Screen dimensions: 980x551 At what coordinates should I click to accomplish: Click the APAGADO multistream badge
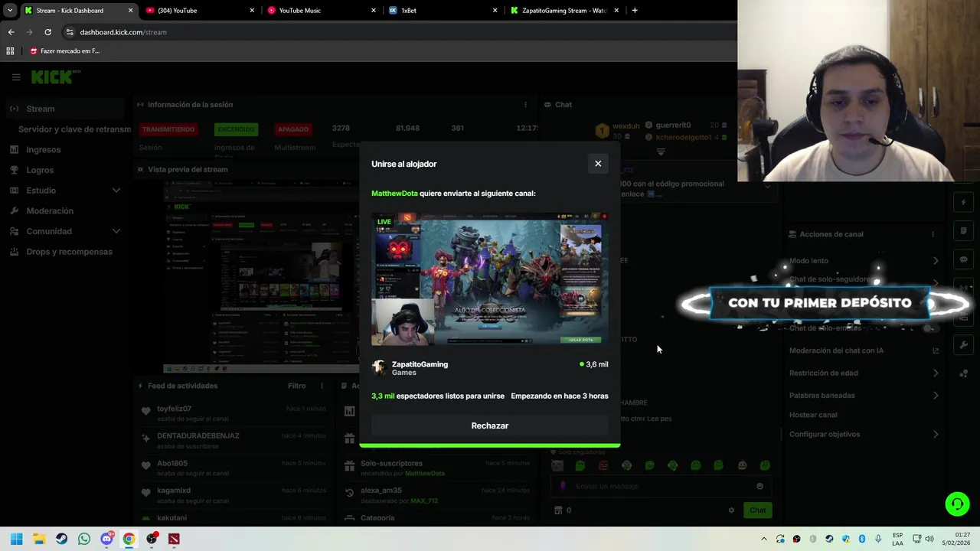pyautogui.click(x=293, y=129)
